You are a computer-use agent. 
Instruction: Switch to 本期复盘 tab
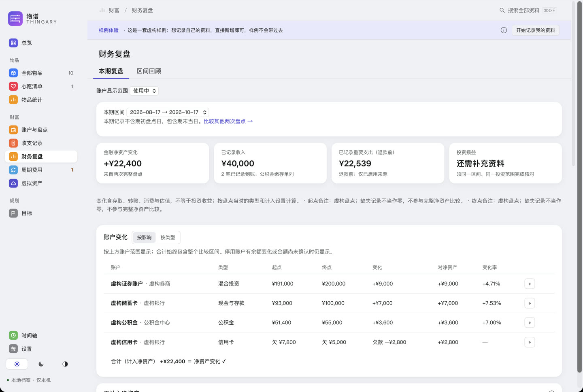coord(111,71)
